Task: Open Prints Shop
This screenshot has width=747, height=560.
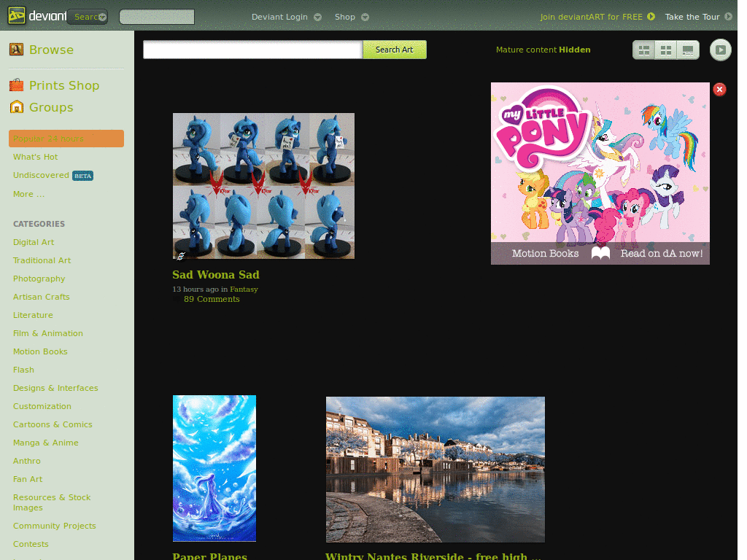Action: click(64, 85)
